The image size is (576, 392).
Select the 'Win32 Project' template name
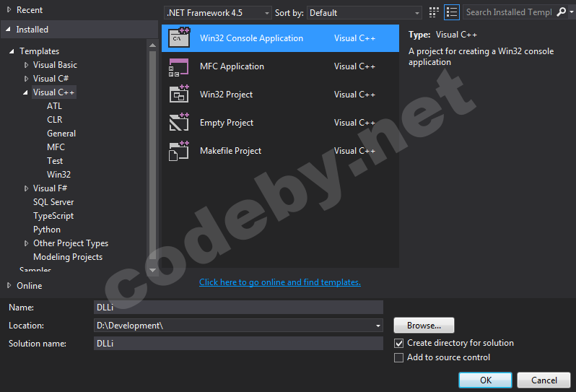[x=227, y=95]
